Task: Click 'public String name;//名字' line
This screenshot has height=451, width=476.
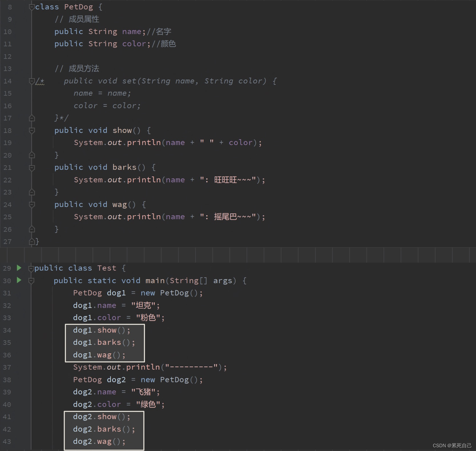Action: (x=113, y=31)
